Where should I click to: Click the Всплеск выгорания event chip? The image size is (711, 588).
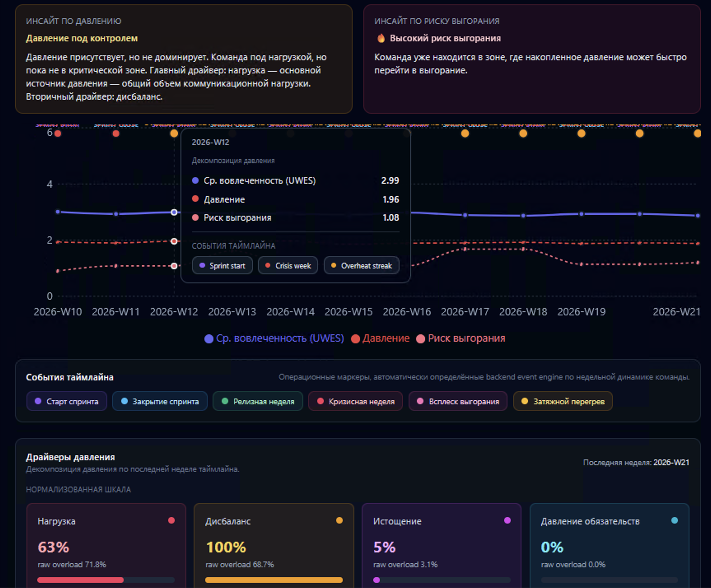[x=458, y=401]
